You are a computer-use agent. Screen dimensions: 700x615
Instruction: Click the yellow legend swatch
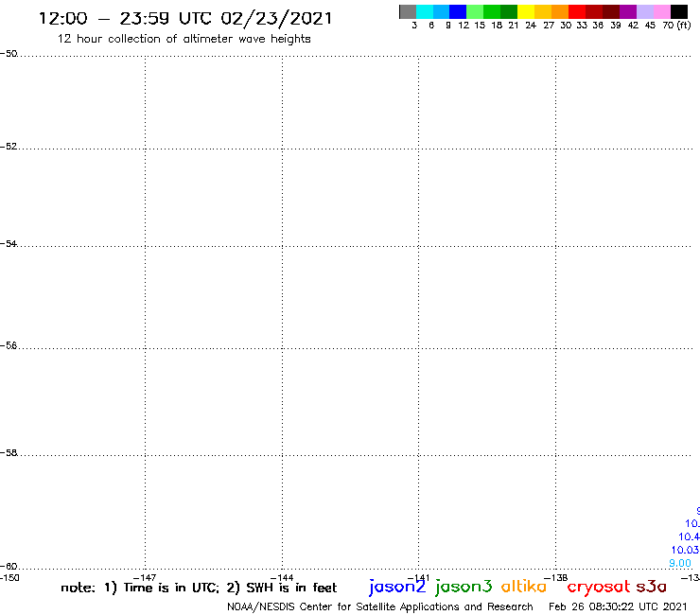[x=526, y=11]
